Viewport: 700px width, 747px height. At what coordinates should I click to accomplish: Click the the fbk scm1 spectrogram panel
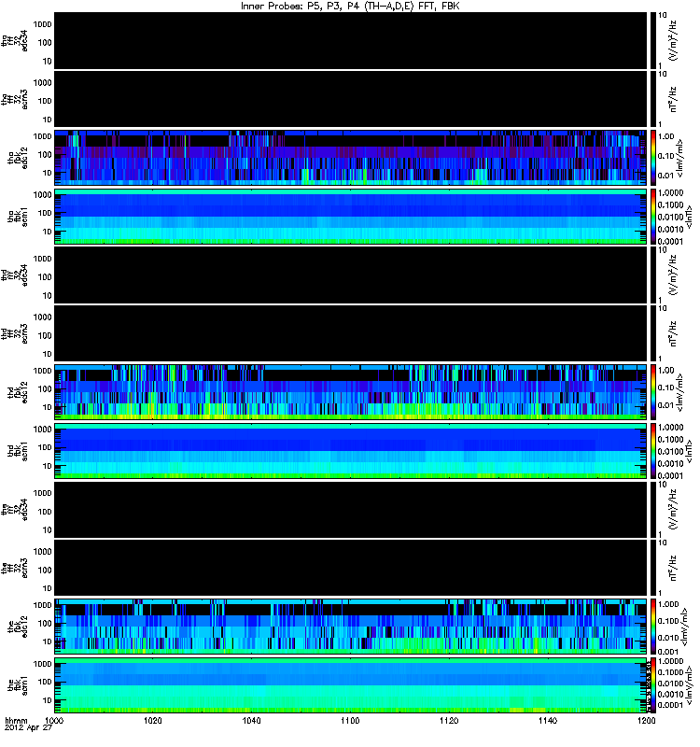351,685
